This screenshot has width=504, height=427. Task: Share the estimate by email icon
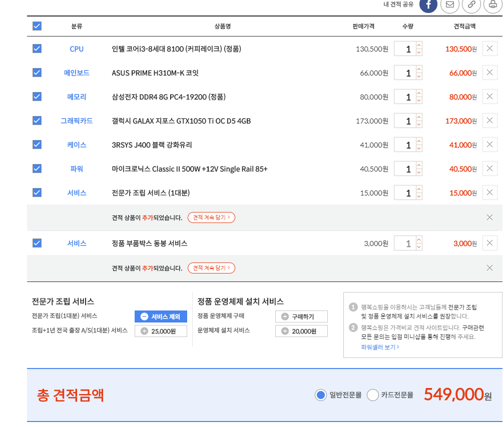pos(449,4)
